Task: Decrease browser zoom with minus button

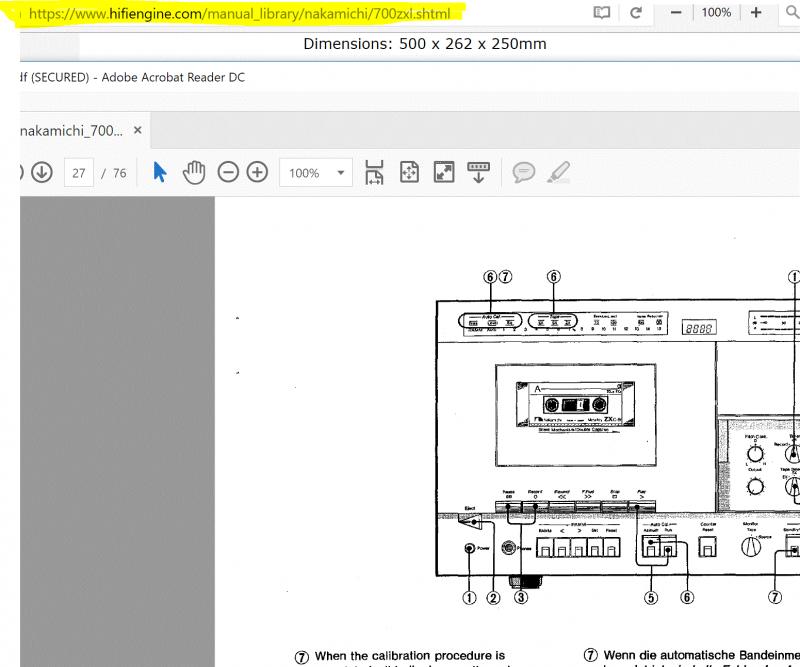Action: pos(676,13)
